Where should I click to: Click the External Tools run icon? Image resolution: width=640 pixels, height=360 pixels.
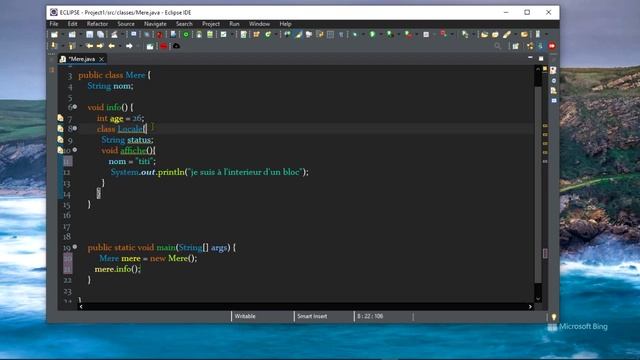pyautogui.click(x=408, y=35)
